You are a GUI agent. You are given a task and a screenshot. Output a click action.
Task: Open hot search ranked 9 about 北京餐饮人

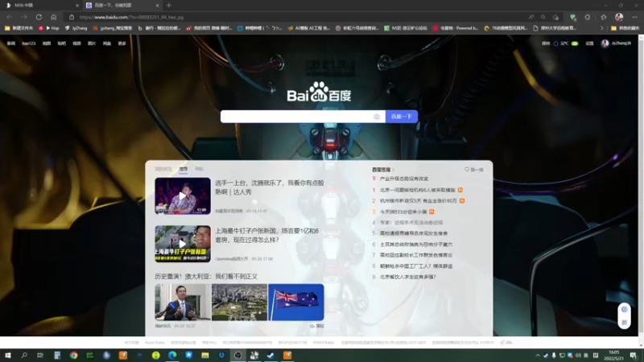pos(408,277)
